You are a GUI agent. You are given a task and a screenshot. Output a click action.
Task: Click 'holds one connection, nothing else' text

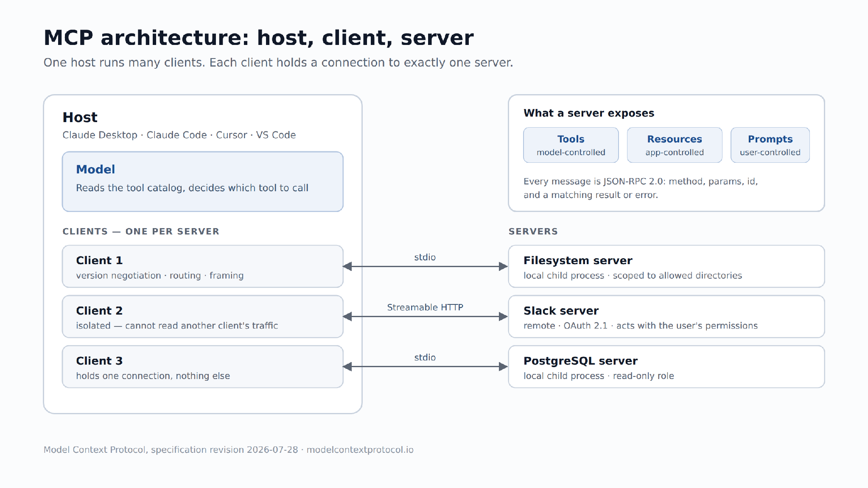pyautogui.click(x=153, y=376)
